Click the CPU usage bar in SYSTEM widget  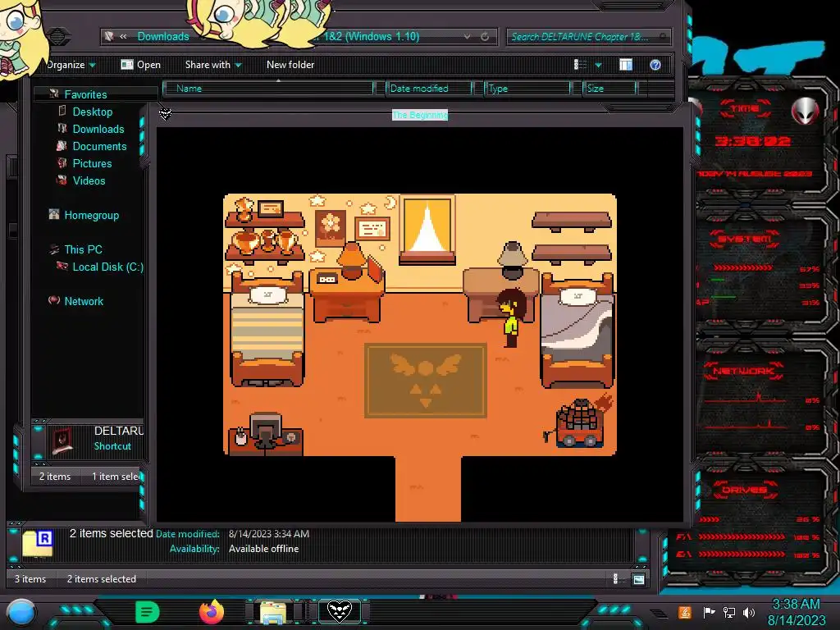pyautogui.click(x=742, y=267)
